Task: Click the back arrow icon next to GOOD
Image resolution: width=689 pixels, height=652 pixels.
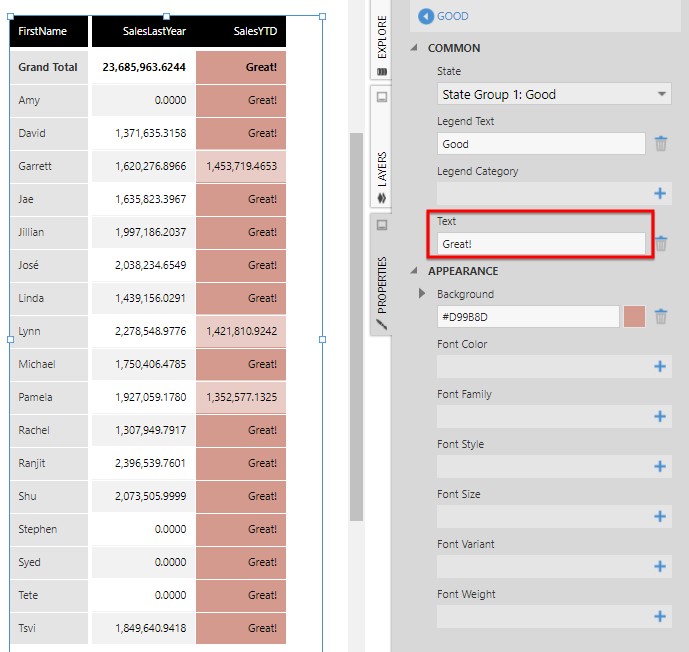Action: point(426,16)
